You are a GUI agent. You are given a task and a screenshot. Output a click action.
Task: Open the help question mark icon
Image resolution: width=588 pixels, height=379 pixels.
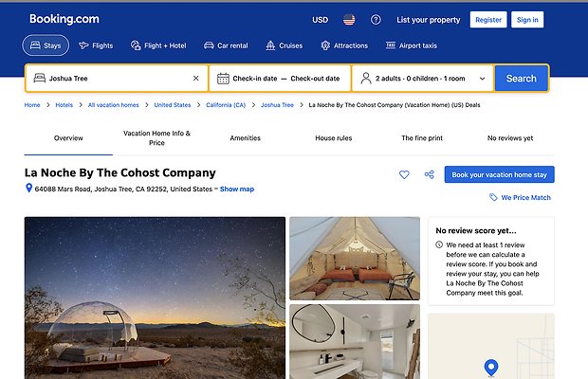(376, 19)
